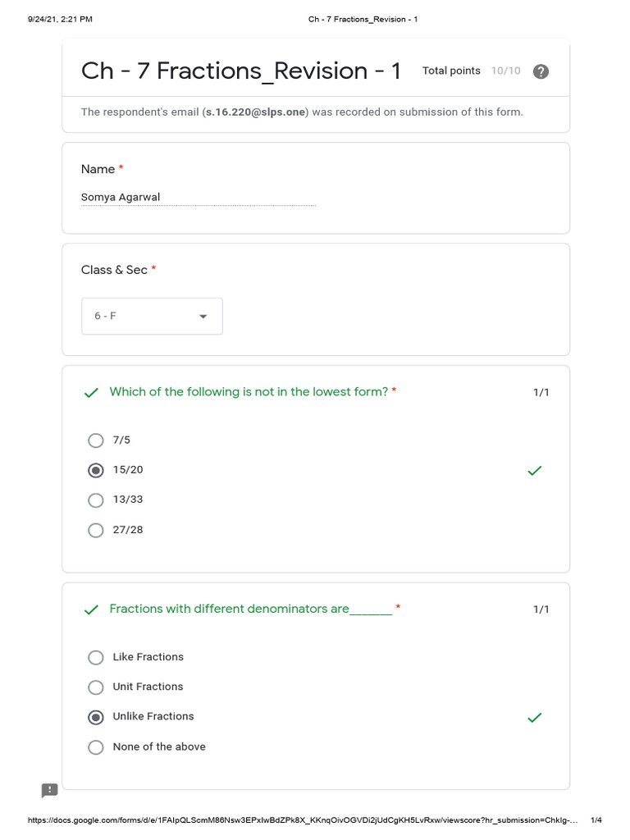Select the Unlike Fractions radio button
Image resolution: width=630 pixels, height=840 pixels.
tap(96, 717)
